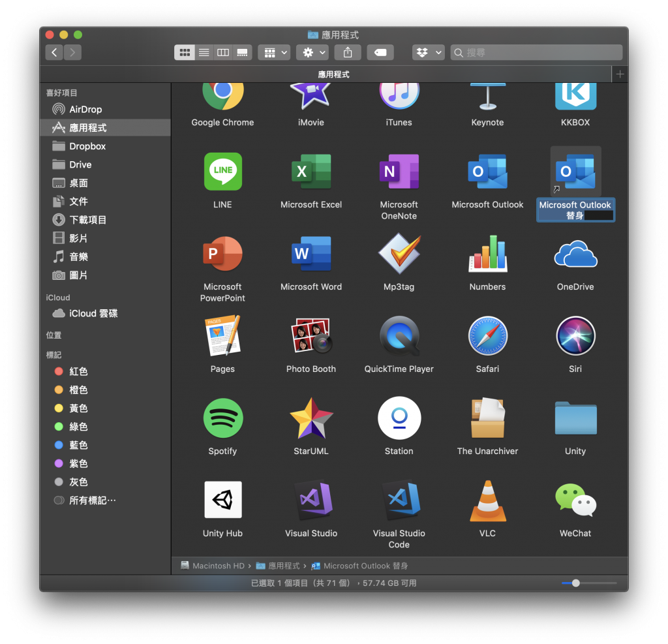The height and width of the screenshot is (644, 668).
Task: Open Dropbox folder in sidebar
Action: [x=105, y=146]
